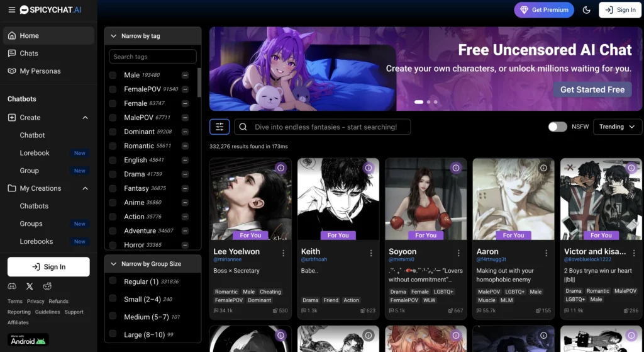Go to Home in sidebar
The width and height of the screenshot is (644, 352).
coord(48,36)
